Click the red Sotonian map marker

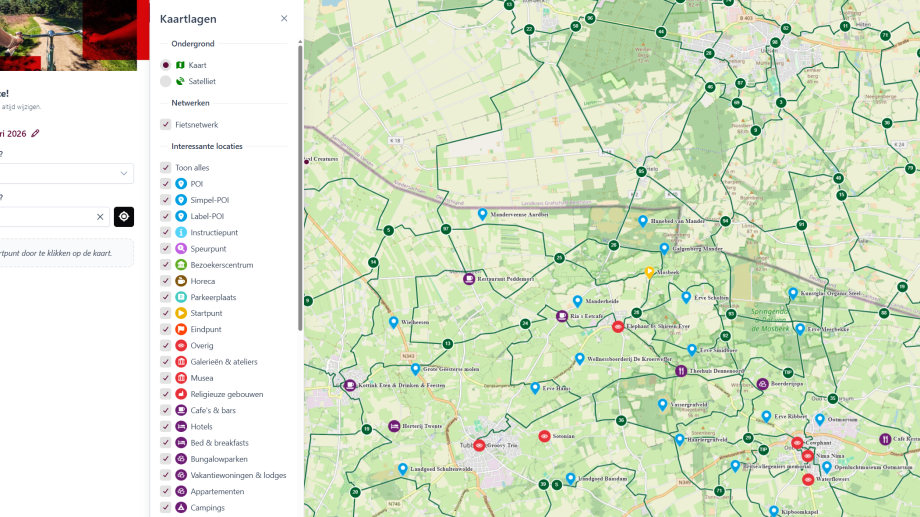(x=544, y=436)
